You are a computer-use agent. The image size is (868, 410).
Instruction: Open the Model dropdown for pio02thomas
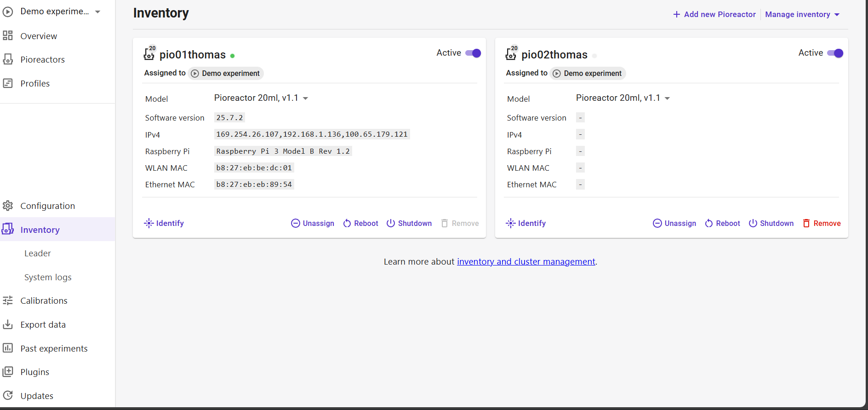tap(623, 98)
